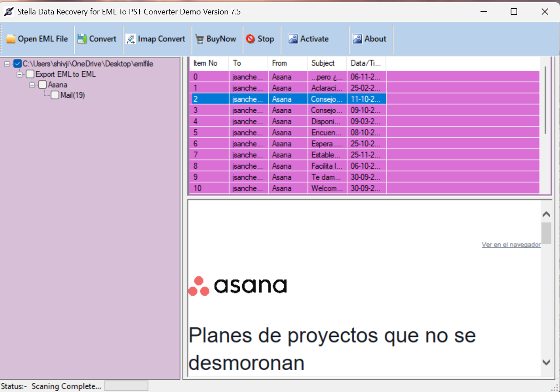Click the Activate button label
Image resolution: width=560 pixels, height=392 pixels.
[x=314, y=39]
